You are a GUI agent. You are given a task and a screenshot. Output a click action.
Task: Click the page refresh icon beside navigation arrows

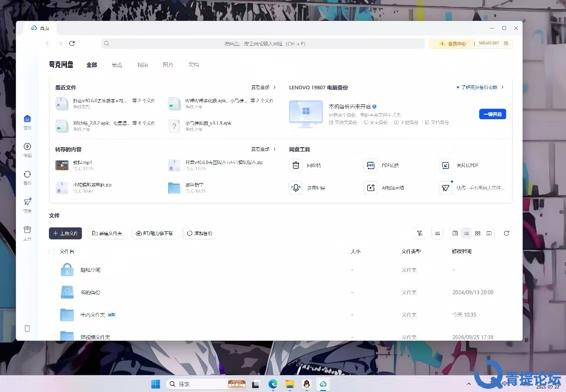72,43
